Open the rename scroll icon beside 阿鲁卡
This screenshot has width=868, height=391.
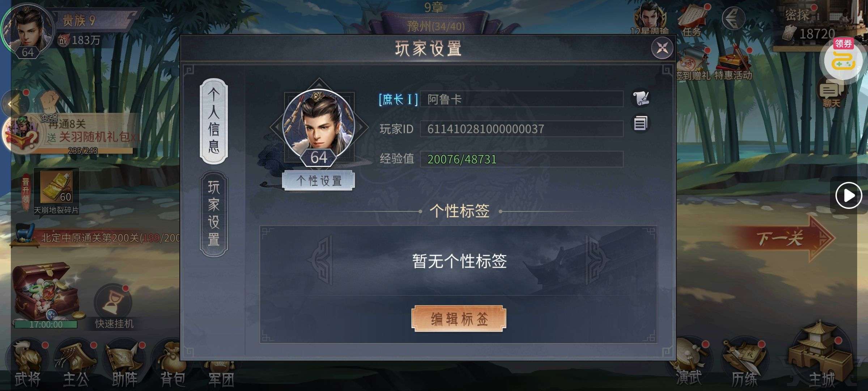click(641, 98)
